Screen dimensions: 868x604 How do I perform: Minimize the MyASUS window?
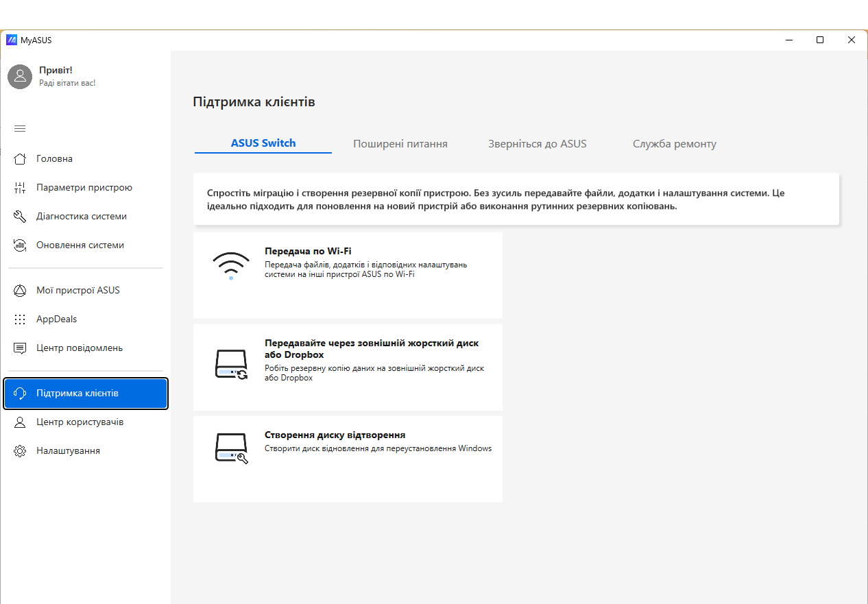788,40
